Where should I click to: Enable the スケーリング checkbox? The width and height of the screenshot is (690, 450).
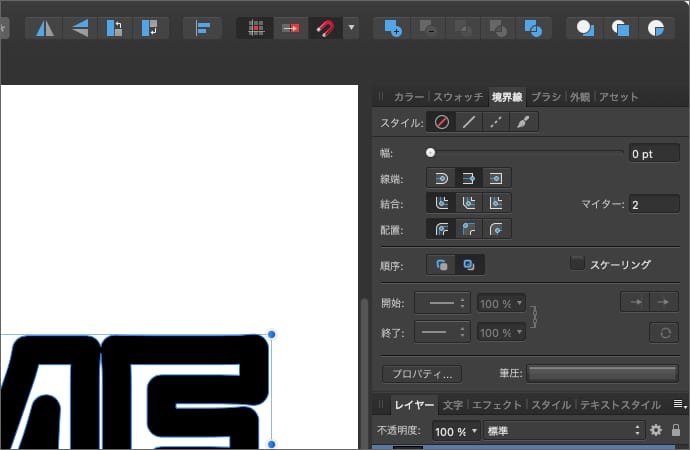(577, 264)
